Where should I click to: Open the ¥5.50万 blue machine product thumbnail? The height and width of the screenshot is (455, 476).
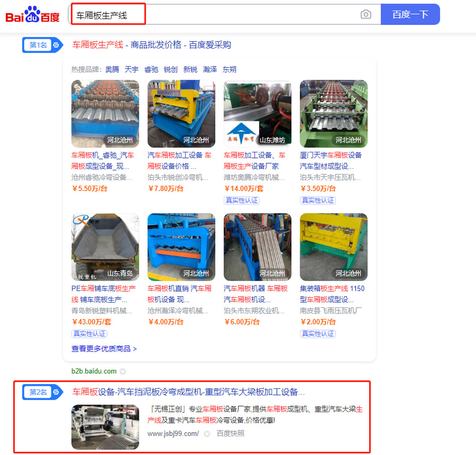pos(105,114)
